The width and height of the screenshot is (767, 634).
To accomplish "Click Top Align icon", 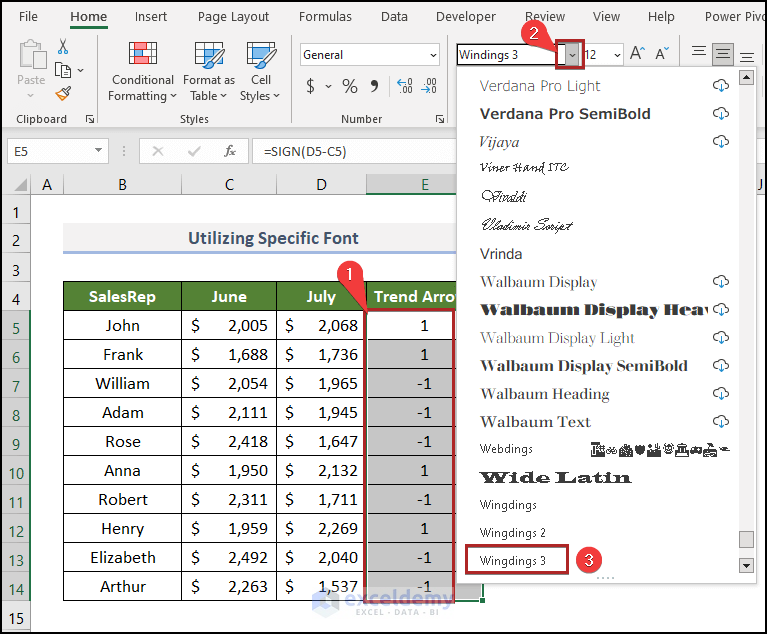I will pyautogui.click(x=699, y=53).
